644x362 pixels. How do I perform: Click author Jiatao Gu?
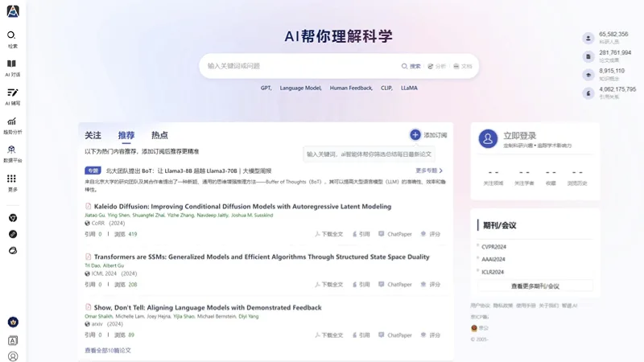(95, 215)
